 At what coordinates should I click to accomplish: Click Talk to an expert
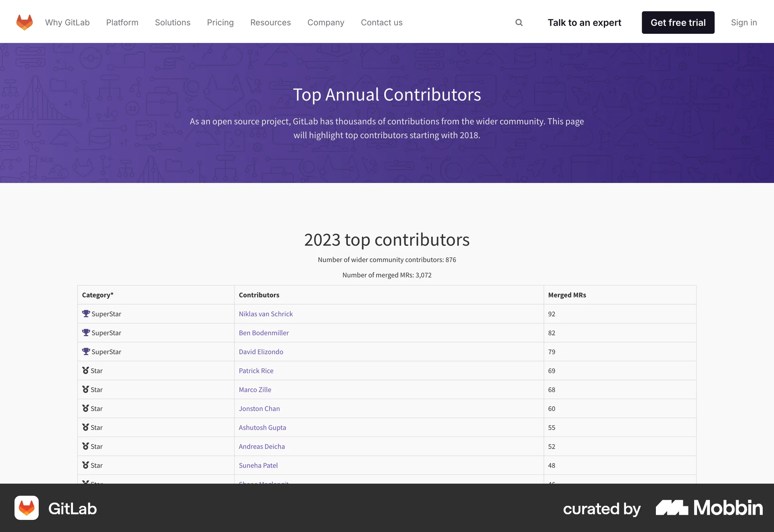[584, 23]
